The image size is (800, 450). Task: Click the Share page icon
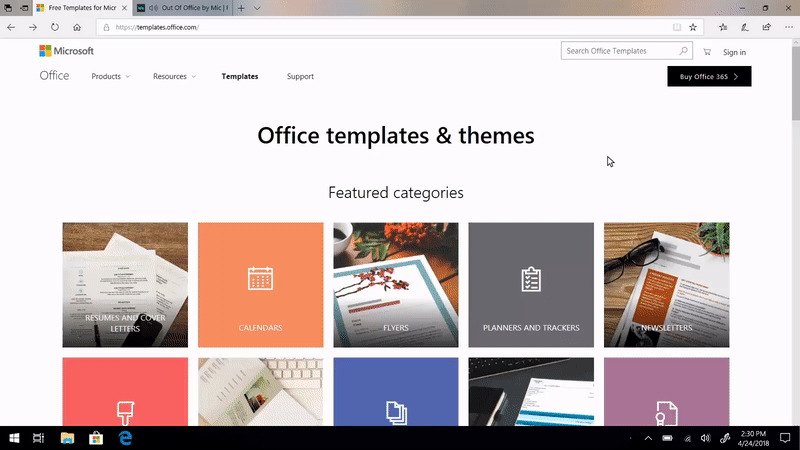tap(766, 27)
